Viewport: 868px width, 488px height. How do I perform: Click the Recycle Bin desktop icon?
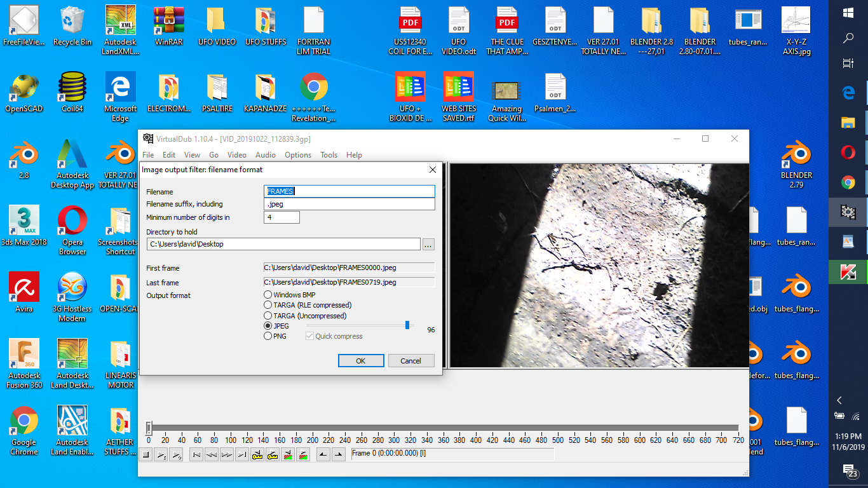[x=72, y=27]
